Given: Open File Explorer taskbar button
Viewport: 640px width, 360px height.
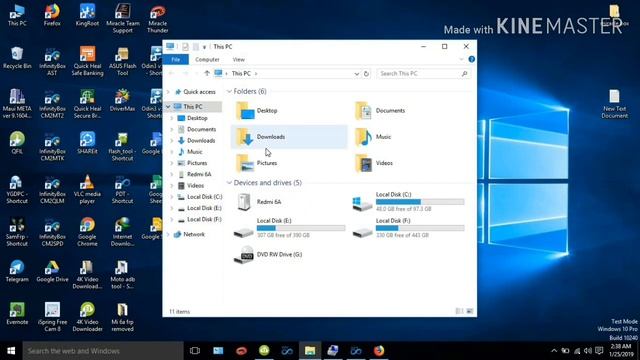Looking at the screenshot, I should click(x=310, y=351).
